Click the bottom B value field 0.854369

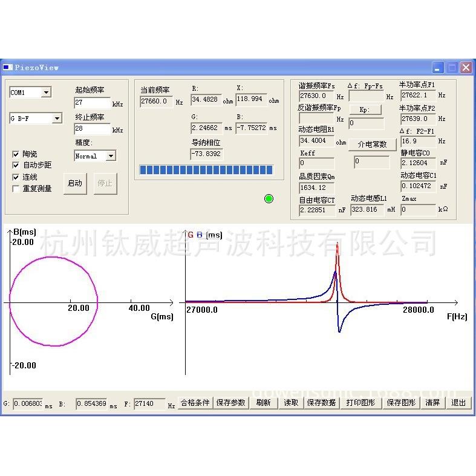point(92,404)
